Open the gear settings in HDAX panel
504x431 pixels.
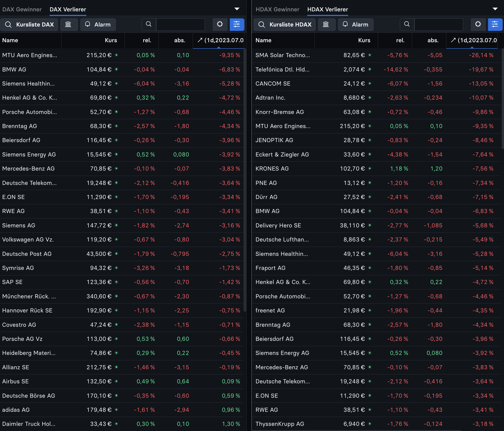coord(478,25)
